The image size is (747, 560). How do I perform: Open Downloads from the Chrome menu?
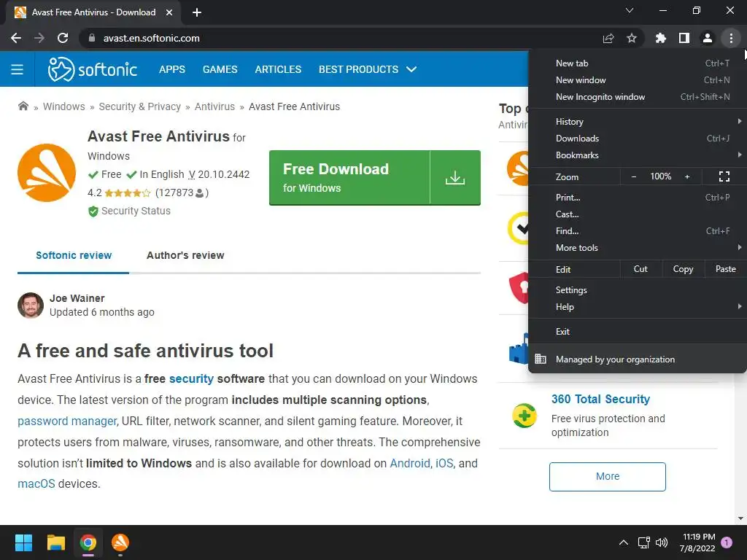[638, 139]
